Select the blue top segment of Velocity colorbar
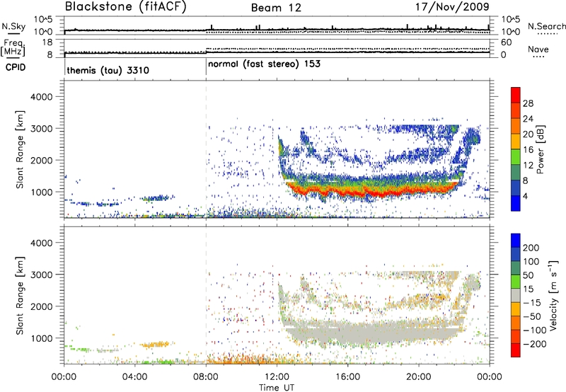This screenshot has height=392, width=566. point(516,241)
